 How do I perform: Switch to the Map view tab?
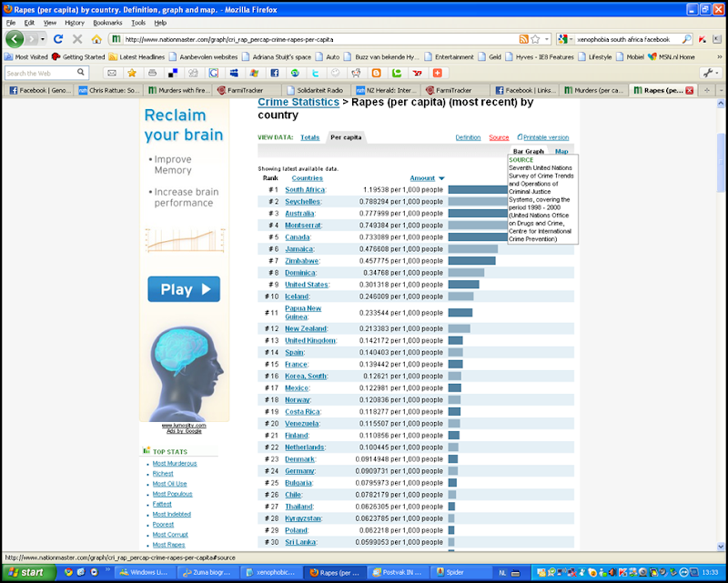(x=561, y=151)
